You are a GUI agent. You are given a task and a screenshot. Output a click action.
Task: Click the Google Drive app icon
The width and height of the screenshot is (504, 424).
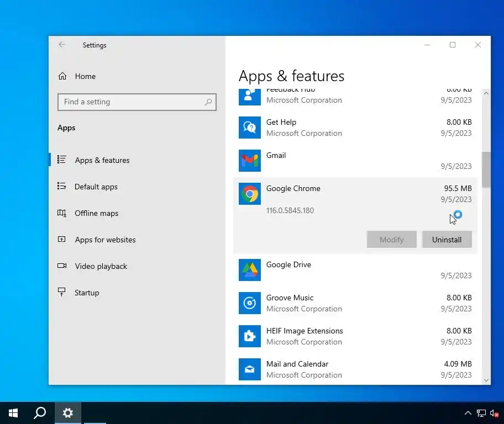[x=249, y=270]
